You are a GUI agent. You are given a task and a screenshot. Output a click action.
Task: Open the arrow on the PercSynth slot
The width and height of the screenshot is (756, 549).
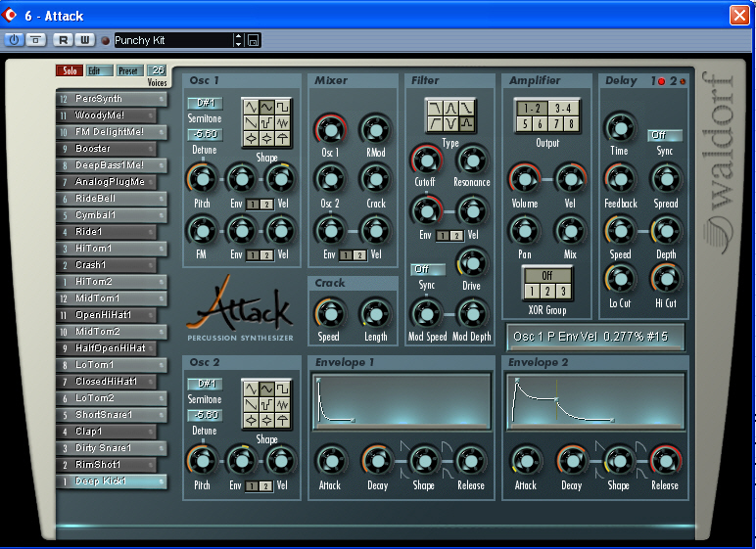click(162, 99)
